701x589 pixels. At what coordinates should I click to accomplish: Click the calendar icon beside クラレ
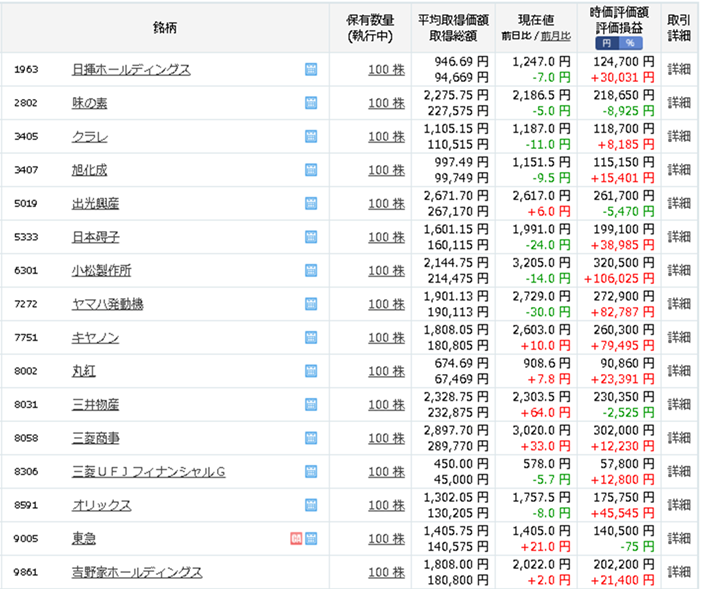click(311, 136)
